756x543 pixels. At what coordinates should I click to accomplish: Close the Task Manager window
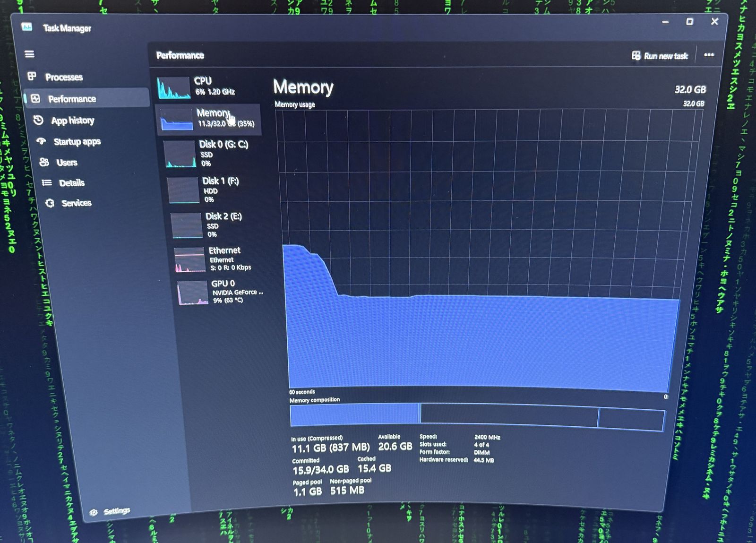point(714,21)
